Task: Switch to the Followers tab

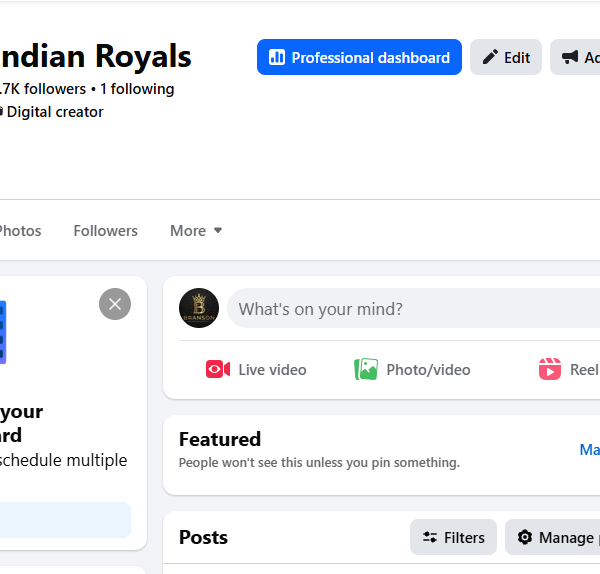Action: (106, 231)
